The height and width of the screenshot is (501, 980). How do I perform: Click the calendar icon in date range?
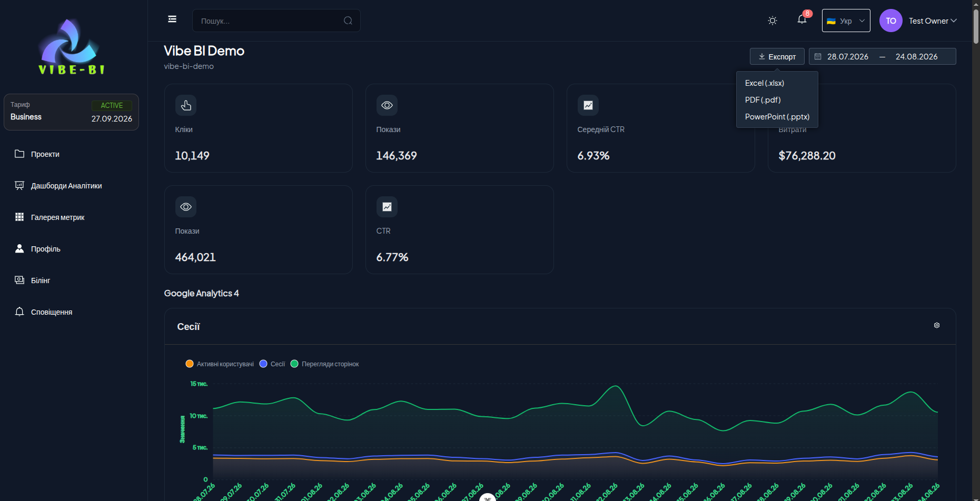(x=818, y=56)
